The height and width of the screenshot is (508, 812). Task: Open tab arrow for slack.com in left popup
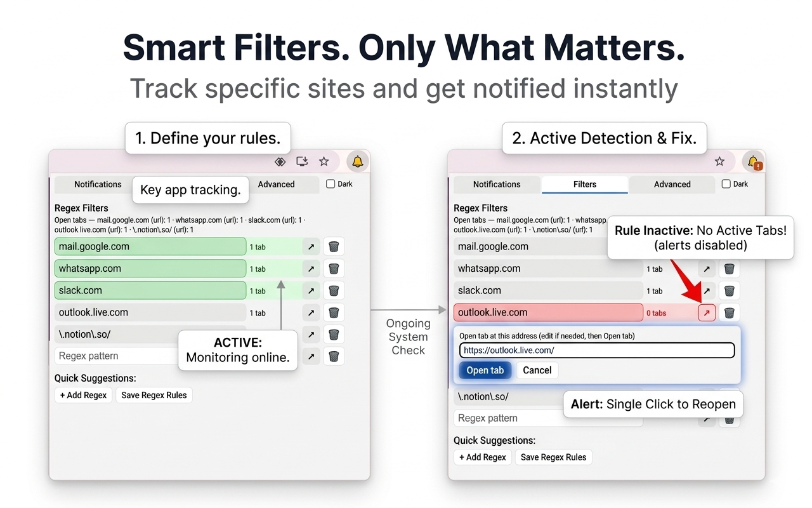point(311,291)
